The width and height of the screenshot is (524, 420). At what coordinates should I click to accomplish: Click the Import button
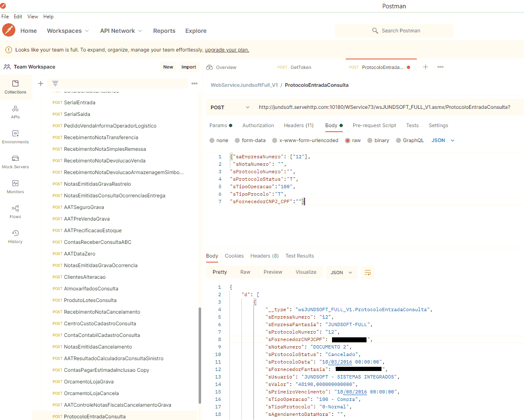coord(189,67)
